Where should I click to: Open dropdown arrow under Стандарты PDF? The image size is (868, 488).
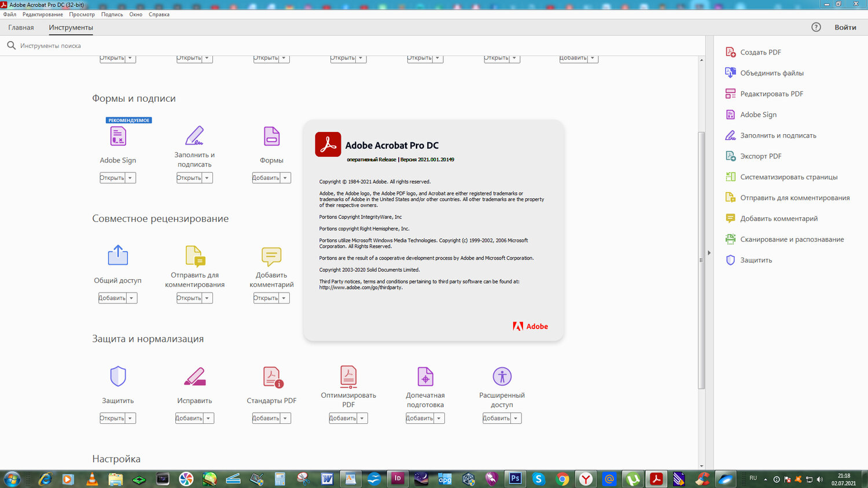[x=285, y=418]
